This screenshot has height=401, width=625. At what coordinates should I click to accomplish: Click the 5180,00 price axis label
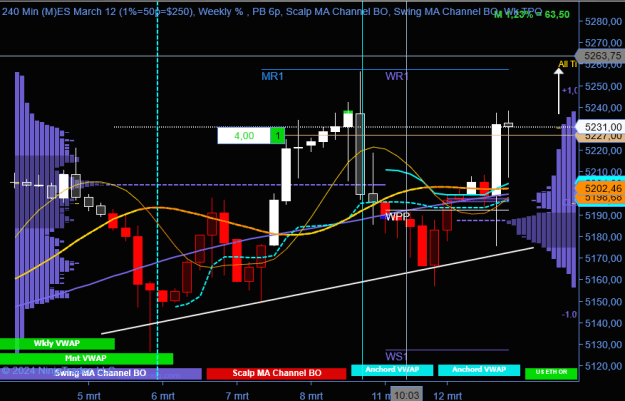coord(603,237)
